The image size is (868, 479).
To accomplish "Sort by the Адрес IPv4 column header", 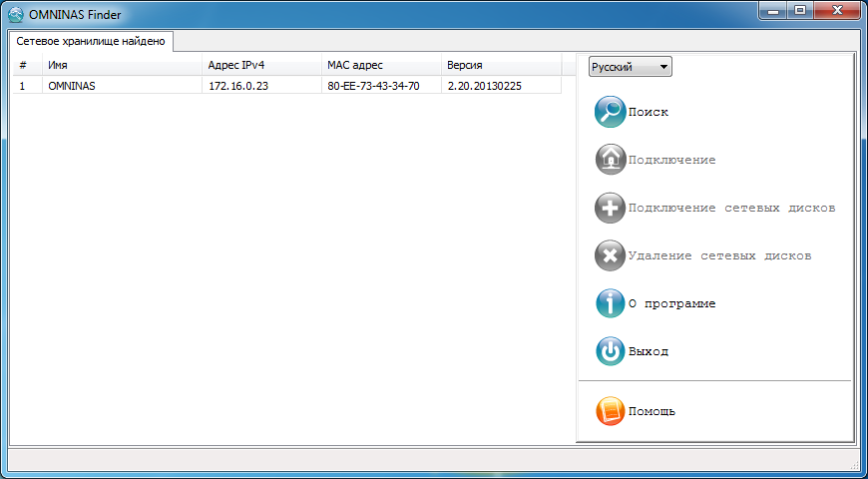I will click(261, 65).
